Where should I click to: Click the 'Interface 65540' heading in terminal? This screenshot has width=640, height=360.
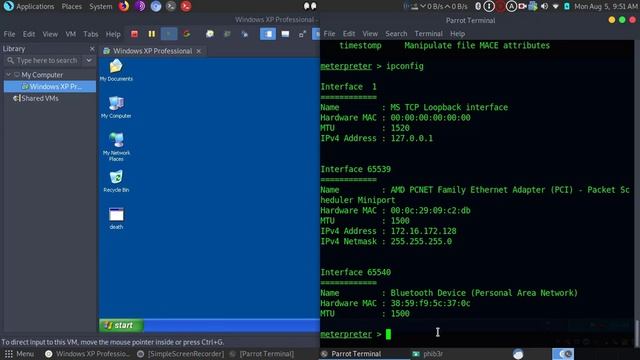356,272
